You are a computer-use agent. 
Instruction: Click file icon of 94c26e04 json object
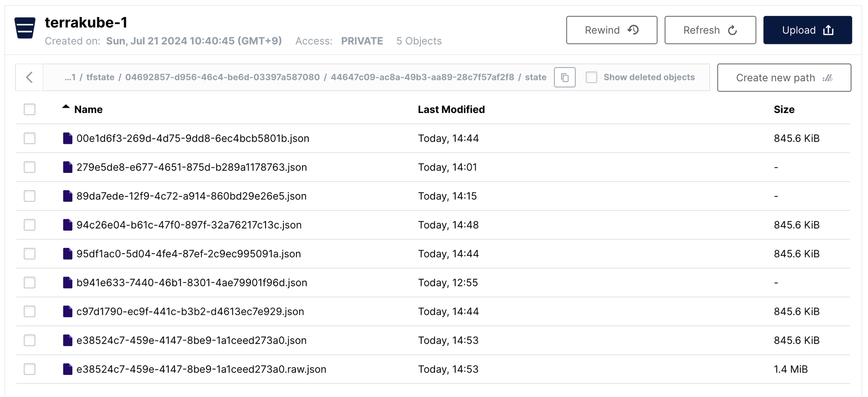67,225
